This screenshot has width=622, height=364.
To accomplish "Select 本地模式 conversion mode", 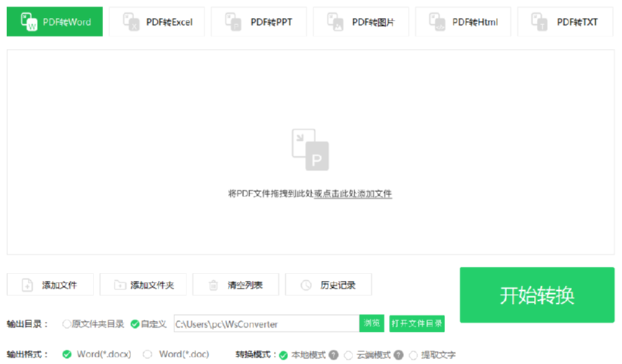I will point(303,355).
